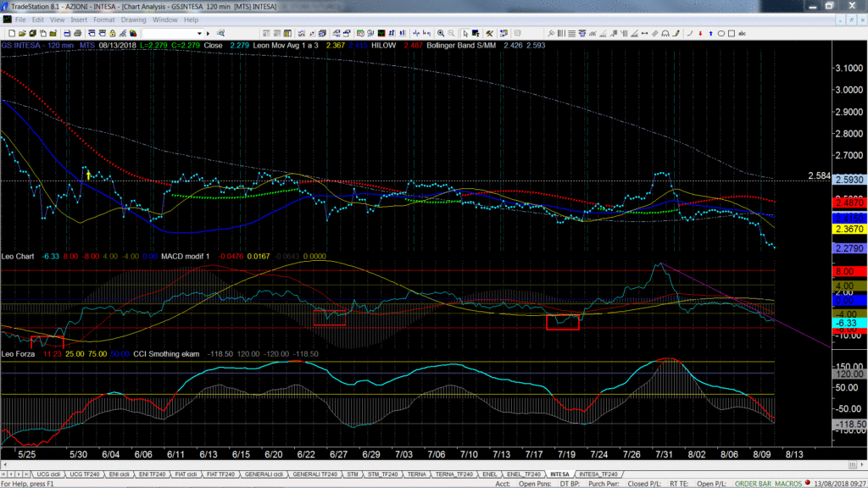
Task: Switch to the STM tab
Action: tap(353, 474)
